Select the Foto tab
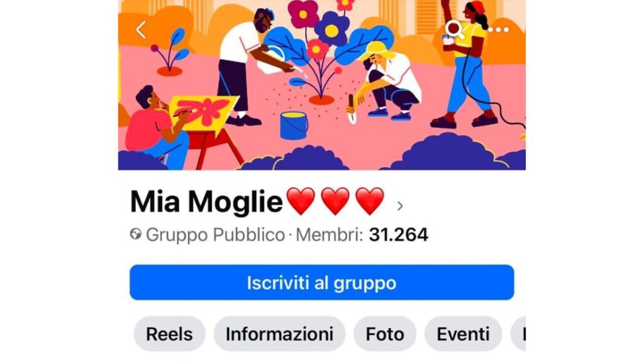Screen dimensions: 644x362 [x=385, y=334]
